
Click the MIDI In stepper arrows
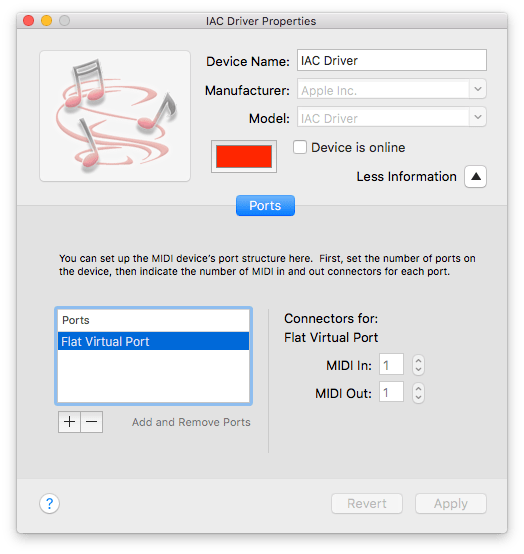click(x=418, y=365)
